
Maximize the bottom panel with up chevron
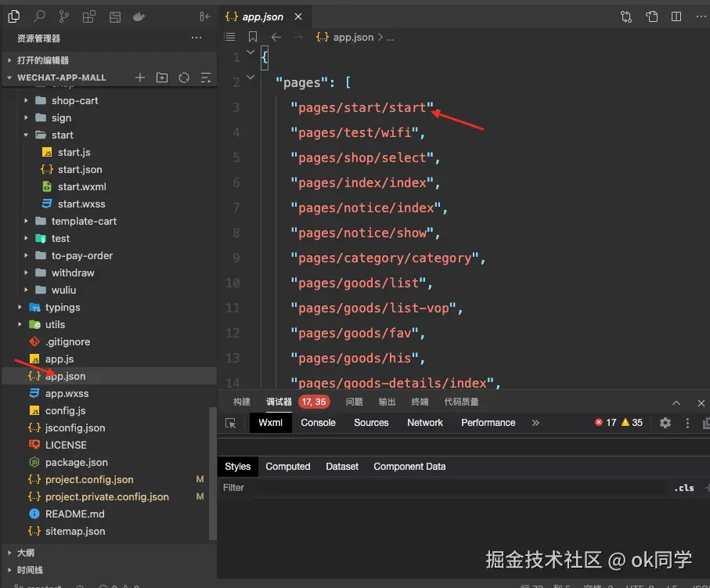coord(676,402)
